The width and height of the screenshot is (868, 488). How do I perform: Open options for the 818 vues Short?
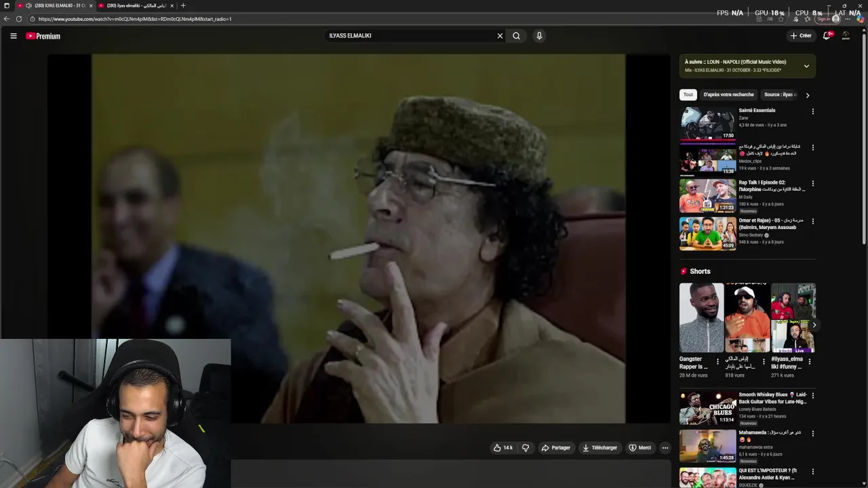point(764,362)
